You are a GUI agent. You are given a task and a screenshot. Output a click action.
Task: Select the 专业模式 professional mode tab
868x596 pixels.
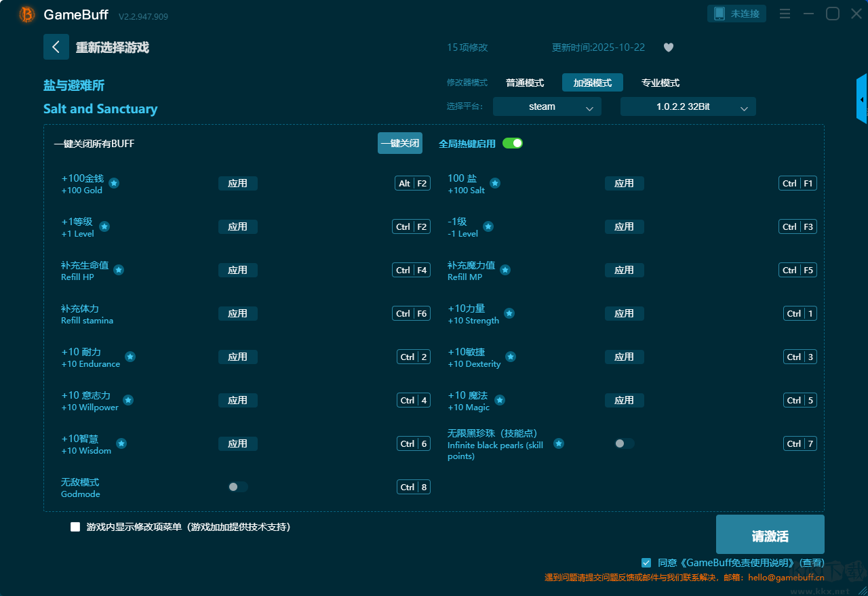pos(660,83)
